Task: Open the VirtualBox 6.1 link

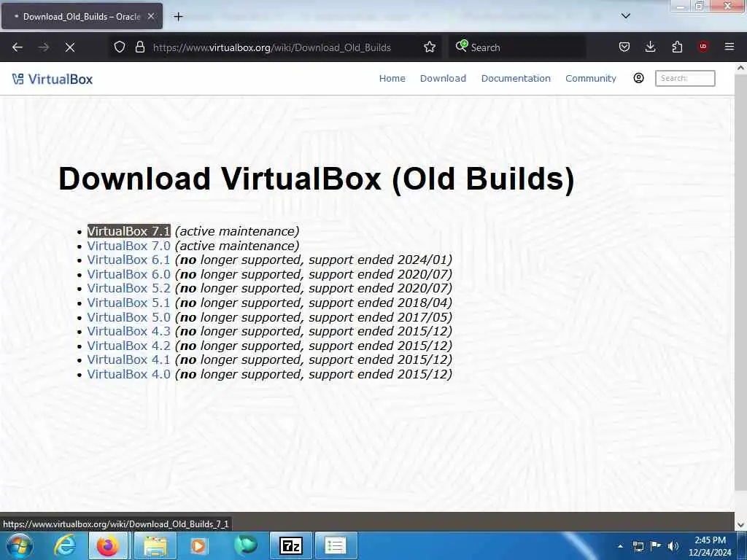Action: (x=128, y=260)
